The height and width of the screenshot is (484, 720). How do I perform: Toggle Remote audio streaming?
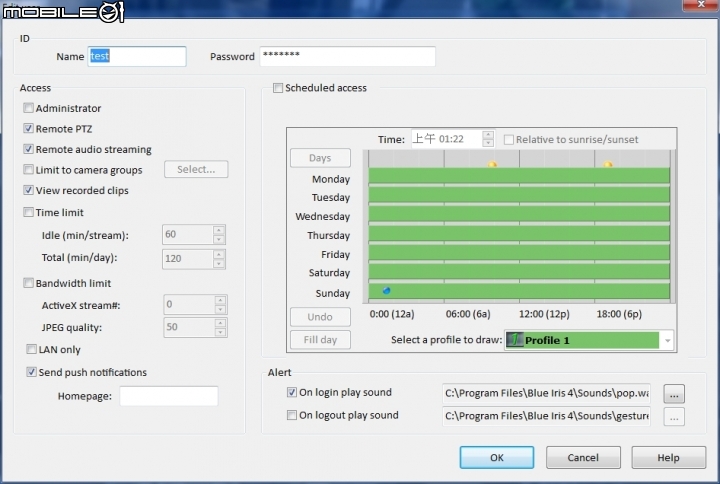28,149
